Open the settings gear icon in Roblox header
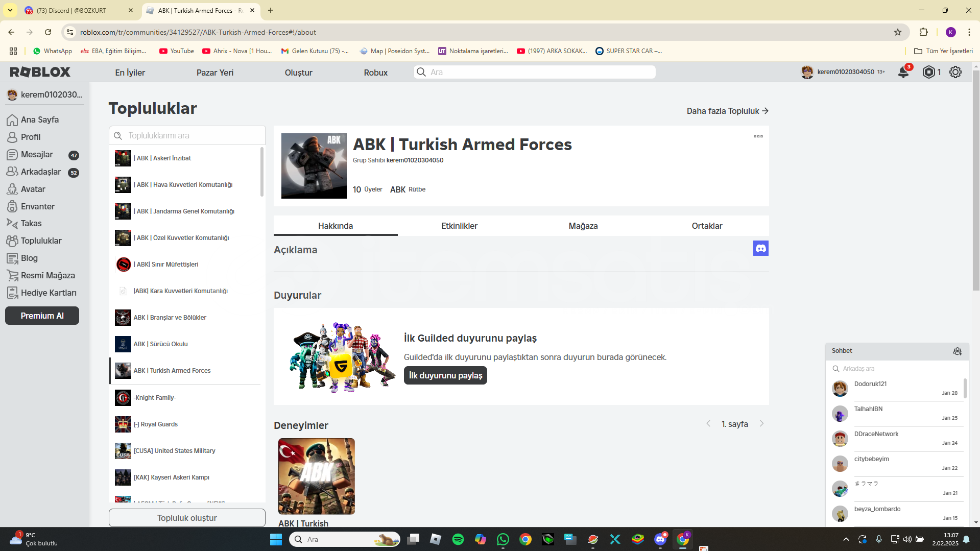Screen dimensions: 980x551 click(955, 72)
